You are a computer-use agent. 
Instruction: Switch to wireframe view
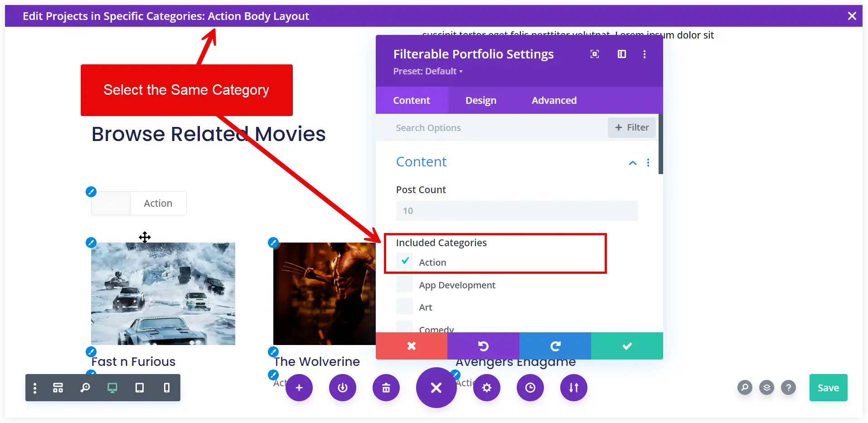click(x=58, y=388)
